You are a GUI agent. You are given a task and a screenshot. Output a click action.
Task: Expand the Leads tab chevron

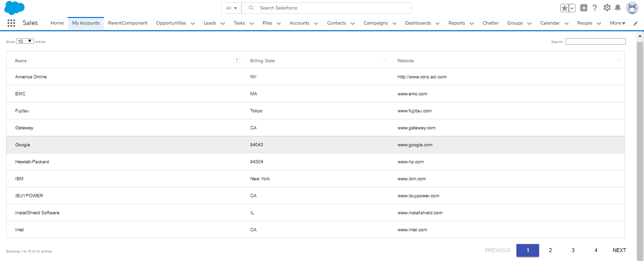(223, 23)
